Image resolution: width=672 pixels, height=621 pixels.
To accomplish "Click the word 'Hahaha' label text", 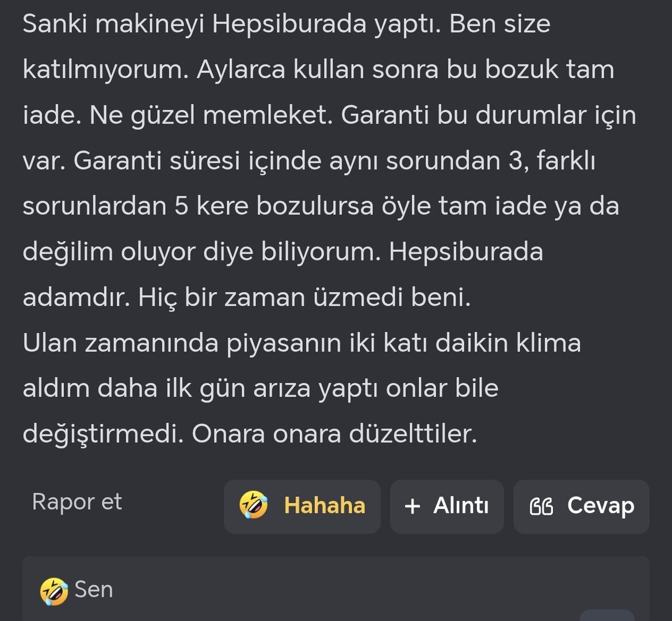I will coord(324,506).
